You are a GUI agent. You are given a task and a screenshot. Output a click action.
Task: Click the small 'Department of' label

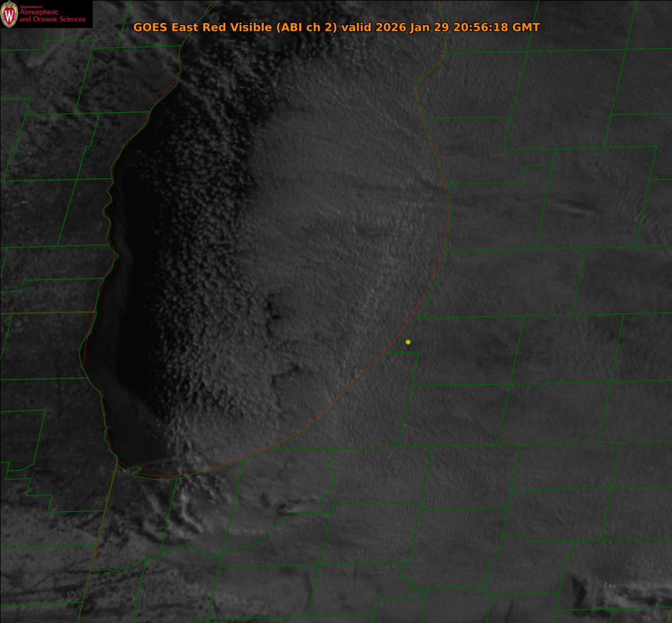coord(31,7)
